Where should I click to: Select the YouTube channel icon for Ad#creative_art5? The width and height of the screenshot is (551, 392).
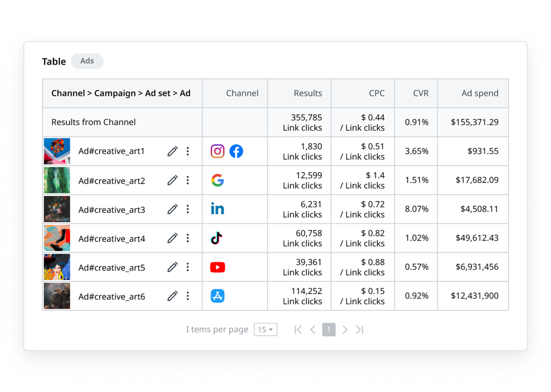coord(217,267)
